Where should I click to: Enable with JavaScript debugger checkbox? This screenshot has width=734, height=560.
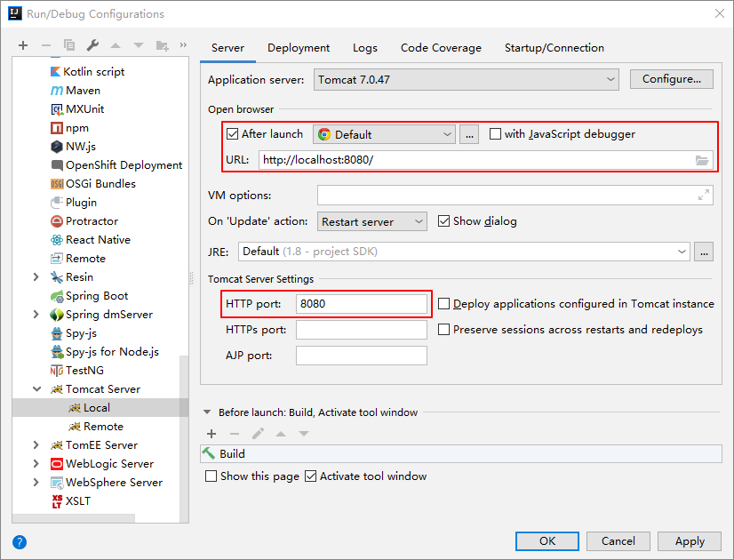pos(496,134)
